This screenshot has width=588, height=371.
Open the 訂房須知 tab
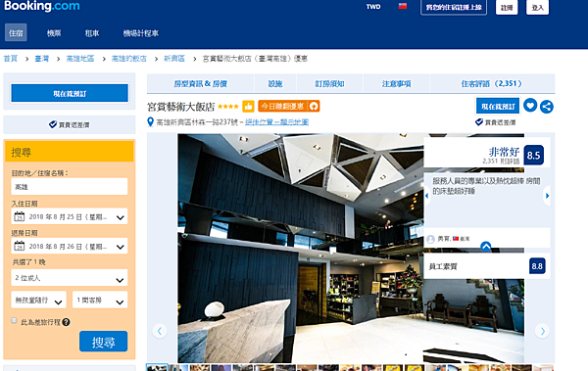click(x=329, y=83)
